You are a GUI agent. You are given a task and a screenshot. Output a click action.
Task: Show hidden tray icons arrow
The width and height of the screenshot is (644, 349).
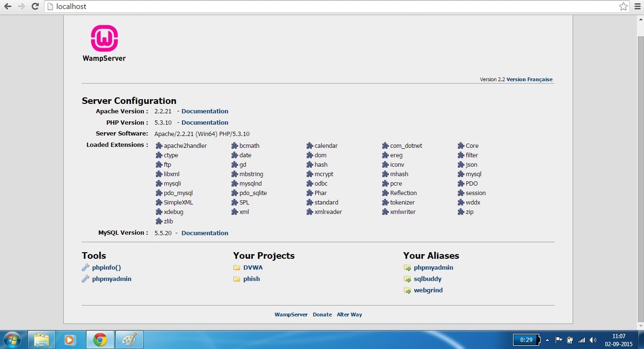(x=547, y=340)
